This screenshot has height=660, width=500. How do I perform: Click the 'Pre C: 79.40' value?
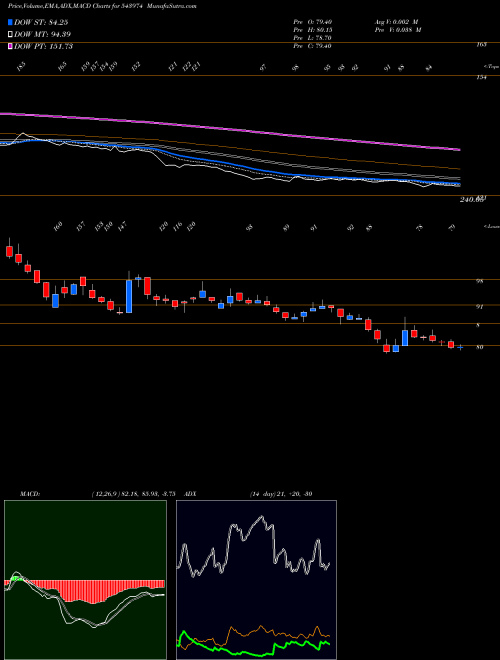[x=312, y=46]
